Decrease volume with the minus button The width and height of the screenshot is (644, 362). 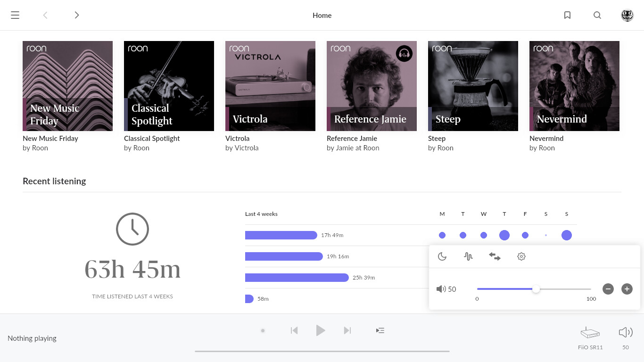(x=608, y=289)
